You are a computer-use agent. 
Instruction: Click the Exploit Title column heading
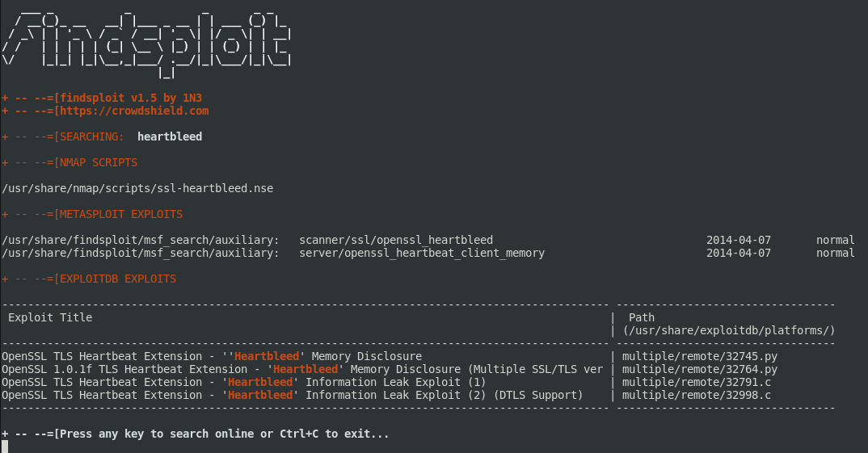click(x=50, y=317)
